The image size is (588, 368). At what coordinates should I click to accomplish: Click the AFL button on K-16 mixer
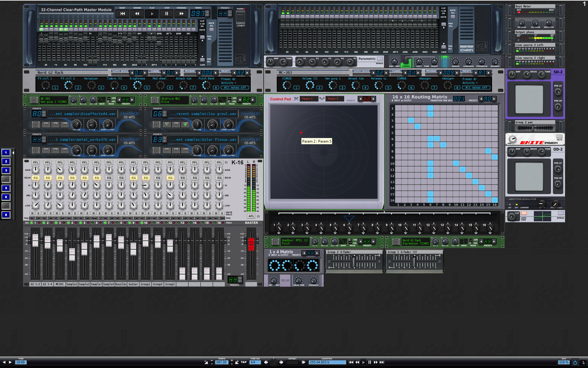click(251, 216)
